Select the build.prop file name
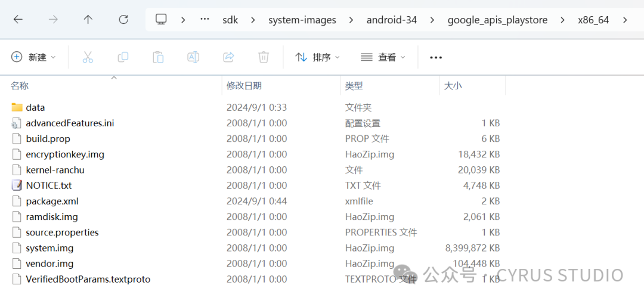644x301 pixels. tap(48, 139)
